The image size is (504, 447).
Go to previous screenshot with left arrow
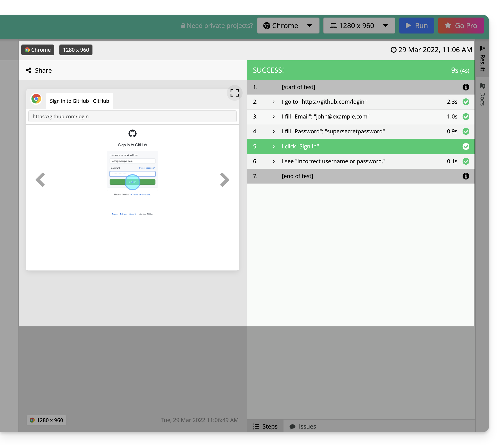point(40,180)
